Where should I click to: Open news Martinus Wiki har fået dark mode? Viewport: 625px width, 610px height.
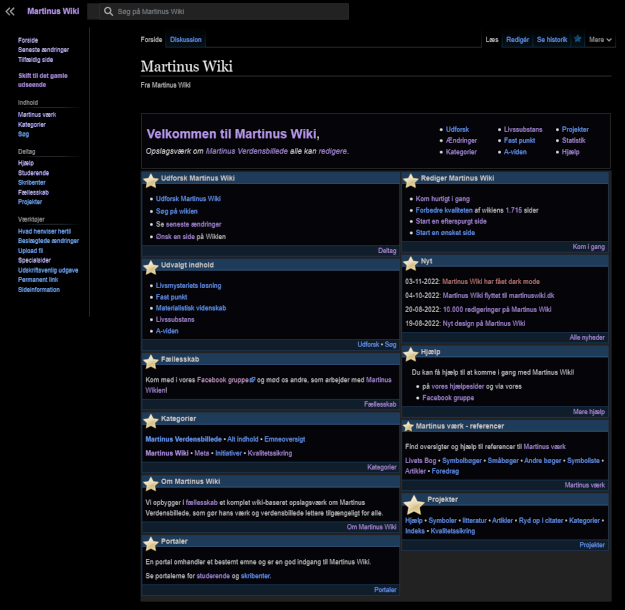[x=491, y=281]
